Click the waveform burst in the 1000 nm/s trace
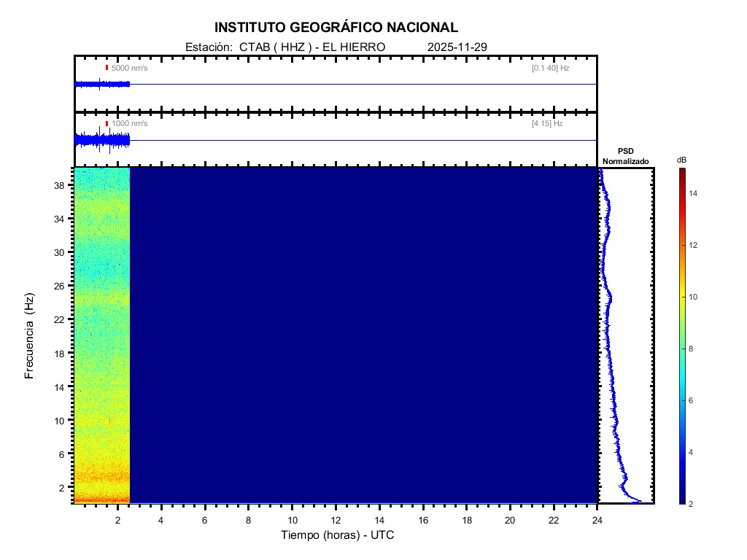 pos(99,140)
